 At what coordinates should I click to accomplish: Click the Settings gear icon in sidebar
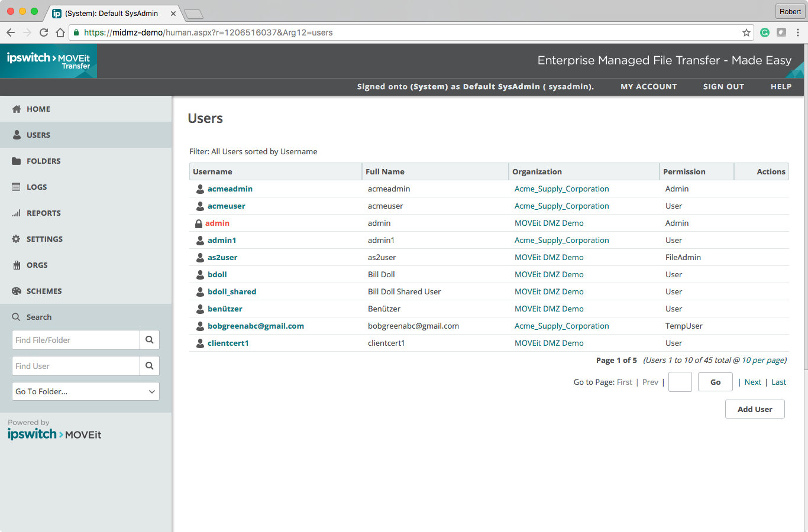17,239
